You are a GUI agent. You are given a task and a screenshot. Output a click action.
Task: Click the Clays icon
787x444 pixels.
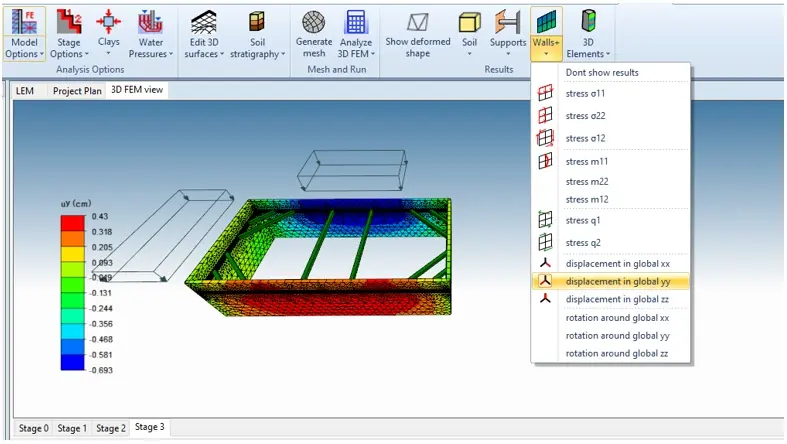(x=108, y=22)
